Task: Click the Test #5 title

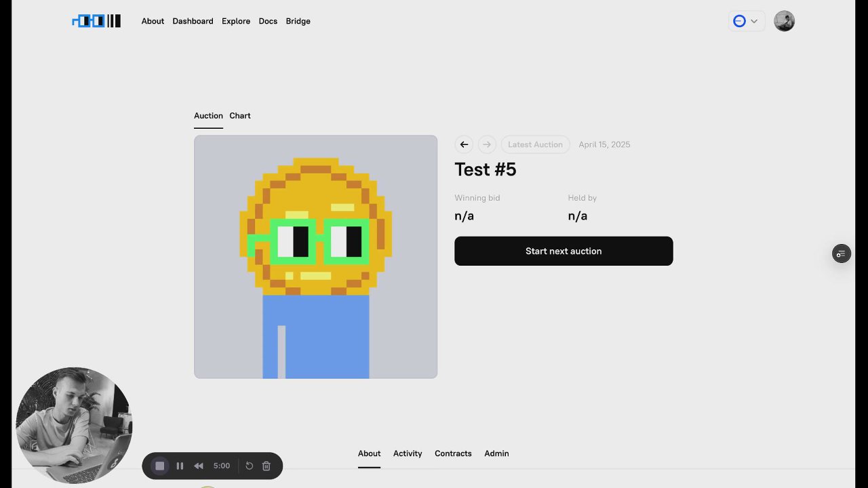Action: pos(486,169)
